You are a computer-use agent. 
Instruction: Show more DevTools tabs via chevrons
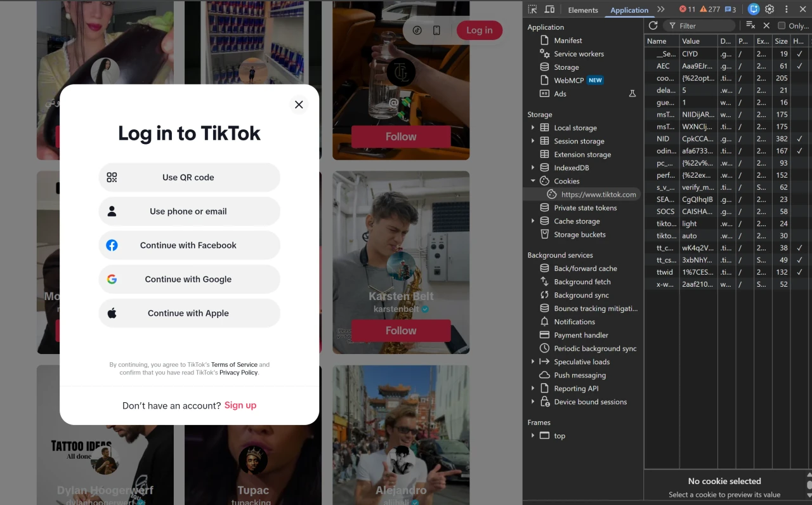click(x=661, y=10)
